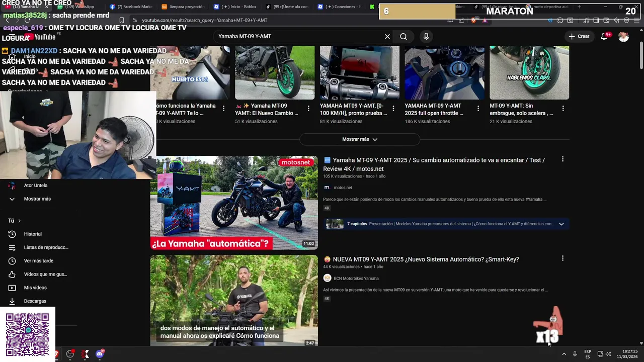Viewport: 644px width, 362px height.
Task: Open the taskbar network status icon
Action: (x=600, y=354)
